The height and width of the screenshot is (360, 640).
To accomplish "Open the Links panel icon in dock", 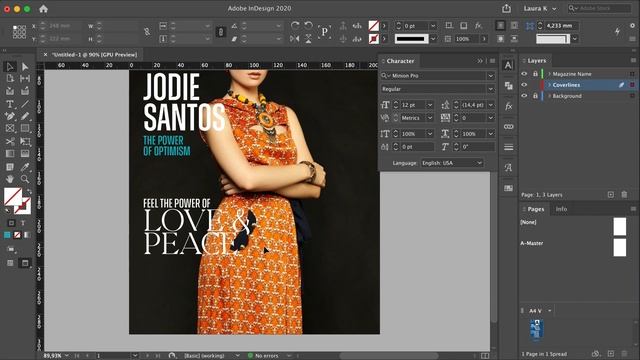I will pyautogui.click(x=509, y=127).
